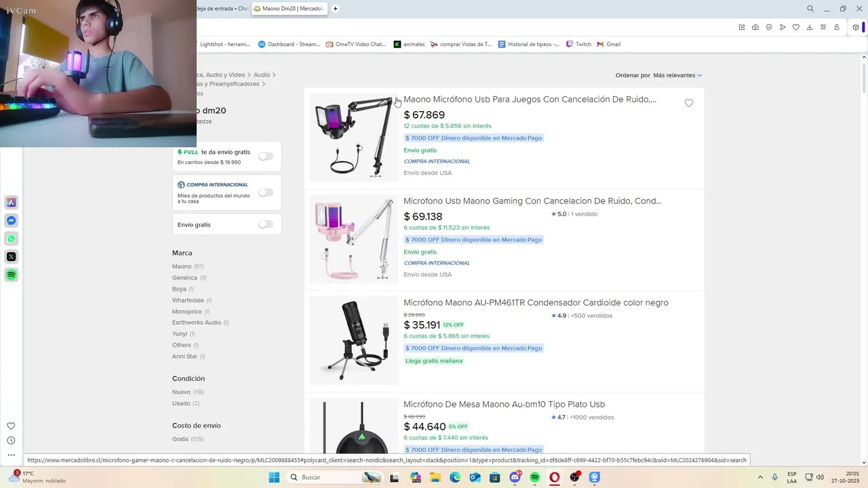Viewport: 868px width, 488px height.
Task: Open the Twitch bookmark
Action: 578,44
